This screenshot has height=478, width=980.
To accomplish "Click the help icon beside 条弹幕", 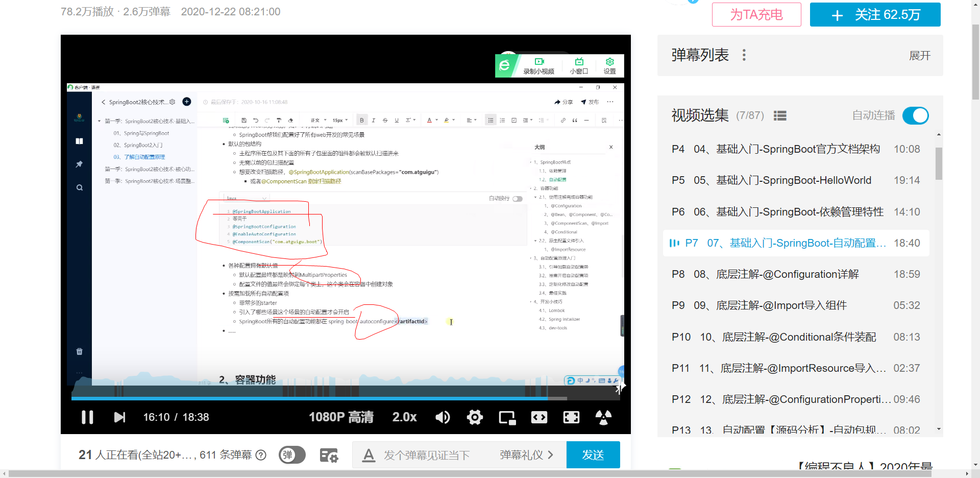I will point(261,455).
